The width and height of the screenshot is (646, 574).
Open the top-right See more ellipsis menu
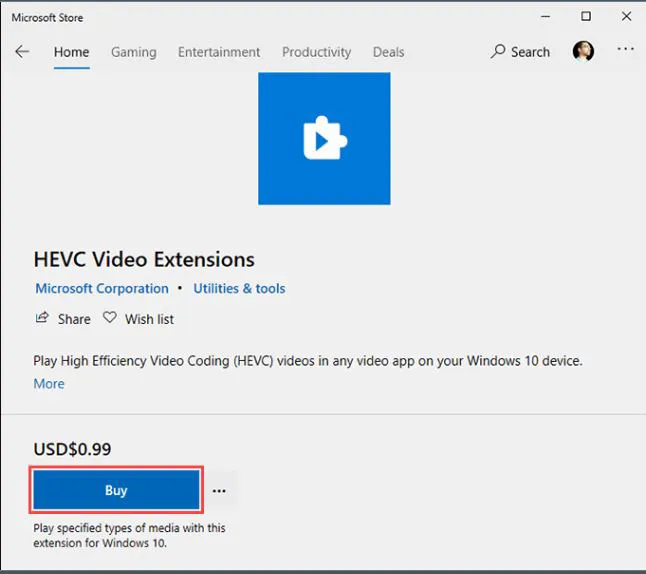tap(625, 50)
